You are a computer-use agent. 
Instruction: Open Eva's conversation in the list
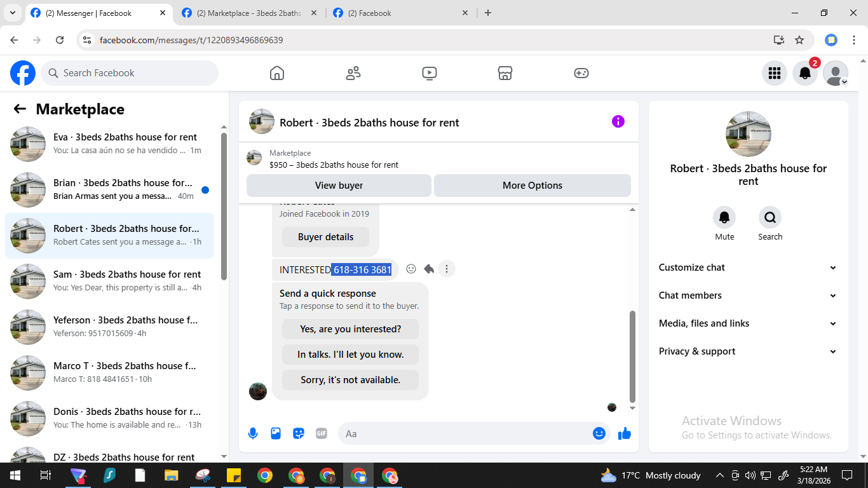(x=110, y=144)
